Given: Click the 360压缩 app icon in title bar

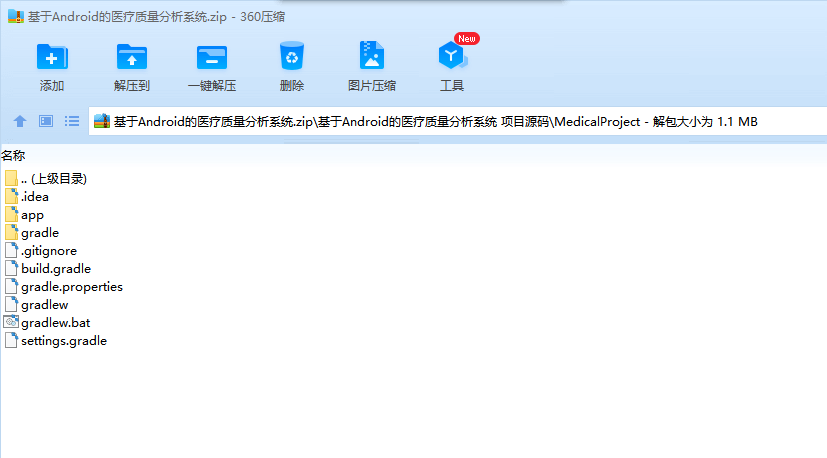Looking at the screenshot, I should click(16, 16).
